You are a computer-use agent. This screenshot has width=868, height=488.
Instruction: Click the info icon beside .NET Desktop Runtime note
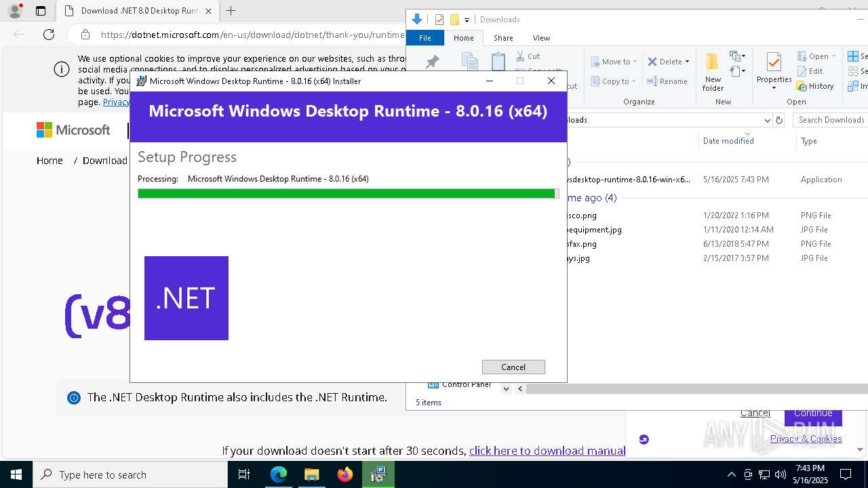coord(74,398)
